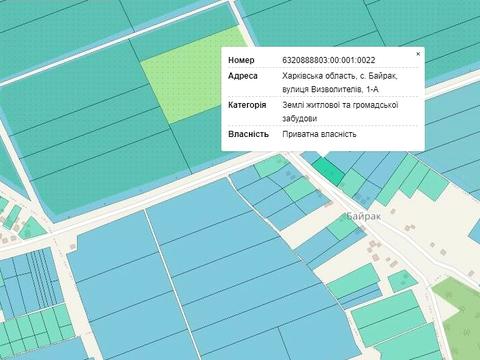
Task: Click street text вулиця Визволителів, 1-А
Action: (330, 89)
